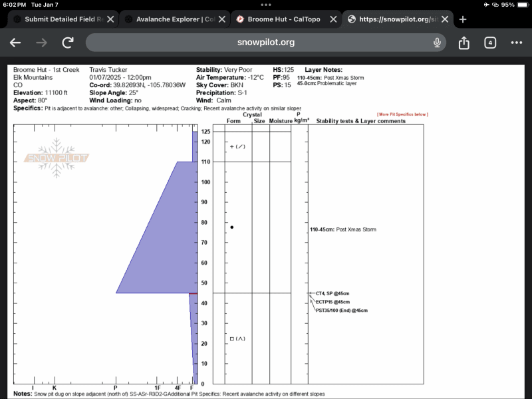Image resolution: width=532 pixels, height=399 pixels.
Task: Click the PST35/100 (End) @45cm result
Action: pyautogui.click(x=342, y=311)
